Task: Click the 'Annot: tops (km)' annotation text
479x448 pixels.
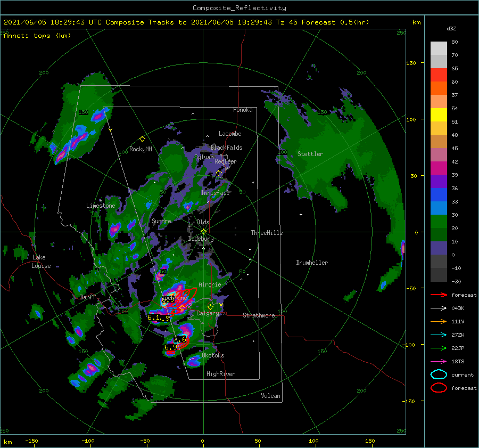Action: point(37,36)
